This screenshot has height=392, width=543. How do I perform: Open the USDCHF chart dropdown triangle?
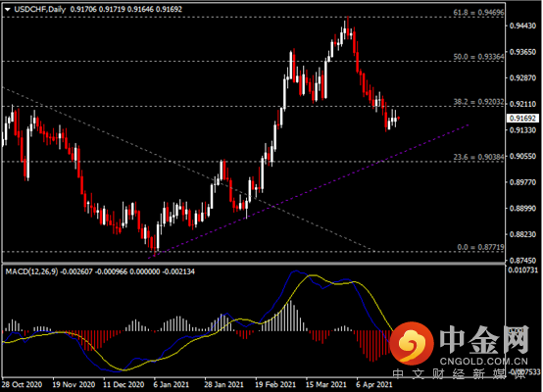point(8,10)
